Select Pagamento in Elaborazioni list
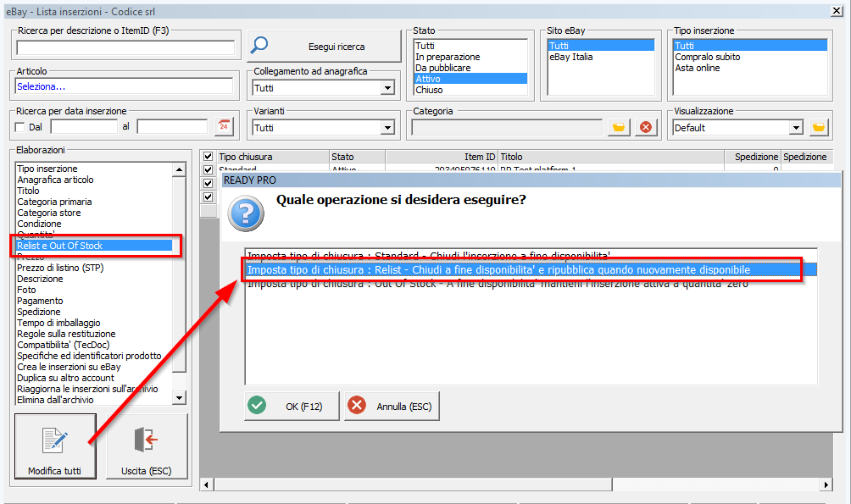851x504 pixels. tap(40, 301)
